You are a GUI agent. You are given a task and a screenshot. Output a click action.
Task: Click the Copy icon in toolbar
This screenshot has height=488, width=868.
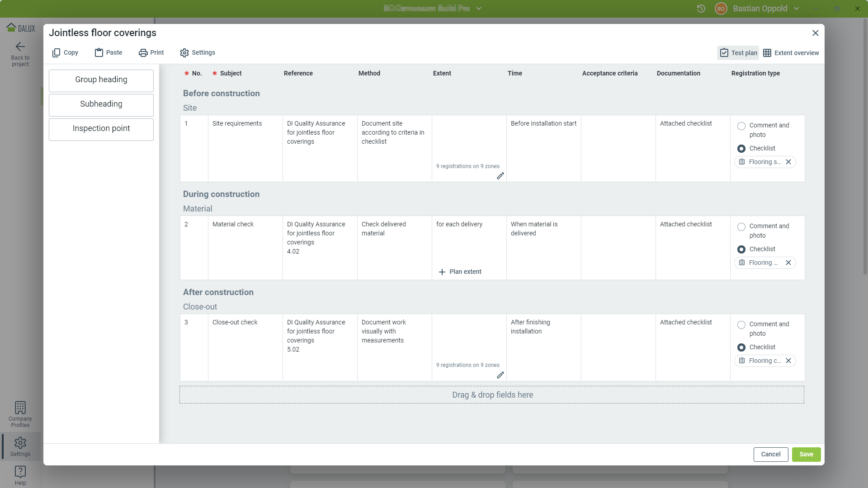pyautogui.click(x=56, y=53)
